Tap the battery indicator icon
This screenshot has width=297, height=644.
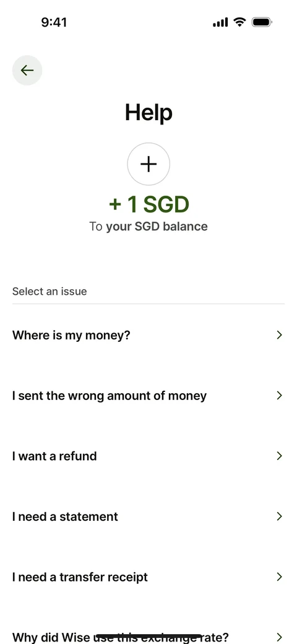coord(262,22)
